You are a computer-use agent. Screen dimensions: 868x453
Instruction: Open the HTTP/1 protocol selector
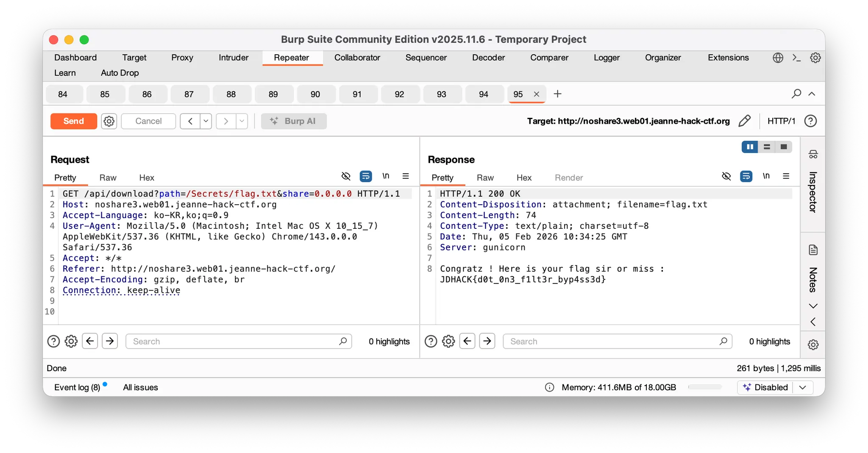782,121
